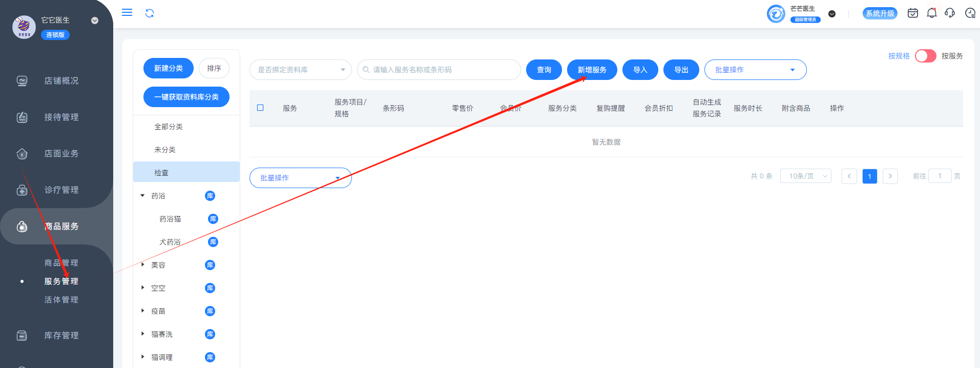
Task: Check the select-all checkbox in the table header
Action: 260,108
